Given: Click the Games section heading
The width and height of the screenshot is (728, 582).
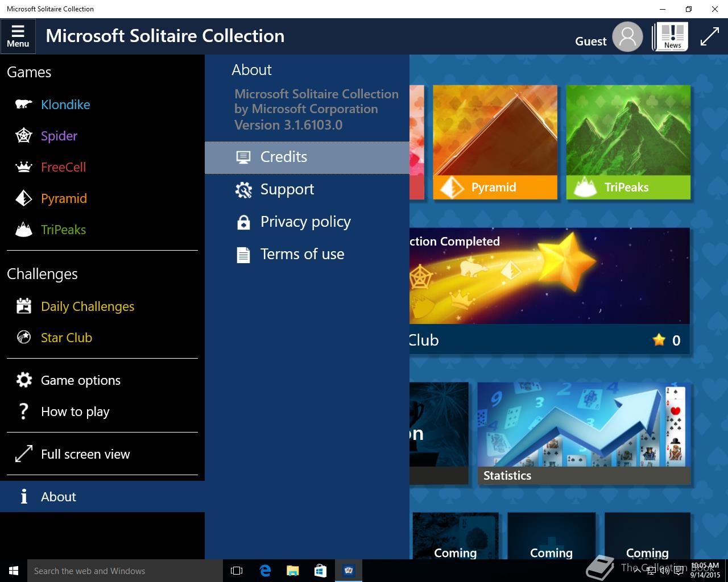Looking at the screenshot, I should coord(29,72).
